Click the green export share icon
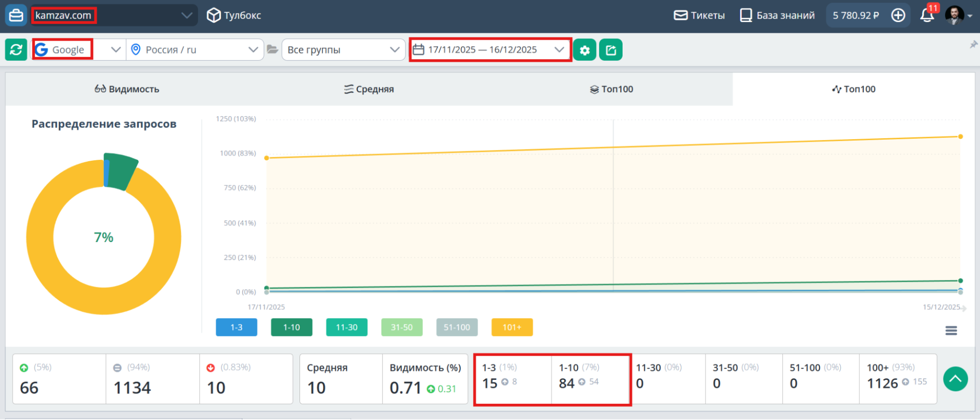The width and height of the screenshot is (980, 420). [x=611, y=50]
